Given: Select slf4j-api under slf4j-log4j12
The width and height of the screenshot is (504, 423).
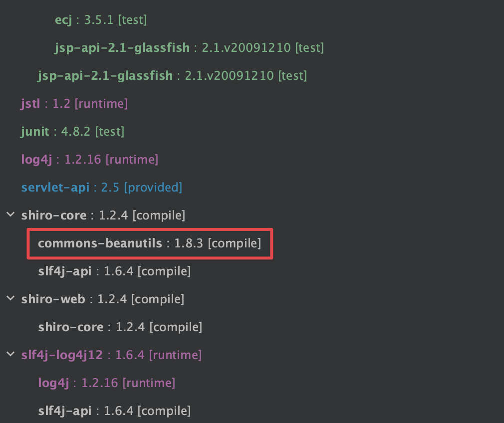Looking at the screenshot, I should (65, 411).
